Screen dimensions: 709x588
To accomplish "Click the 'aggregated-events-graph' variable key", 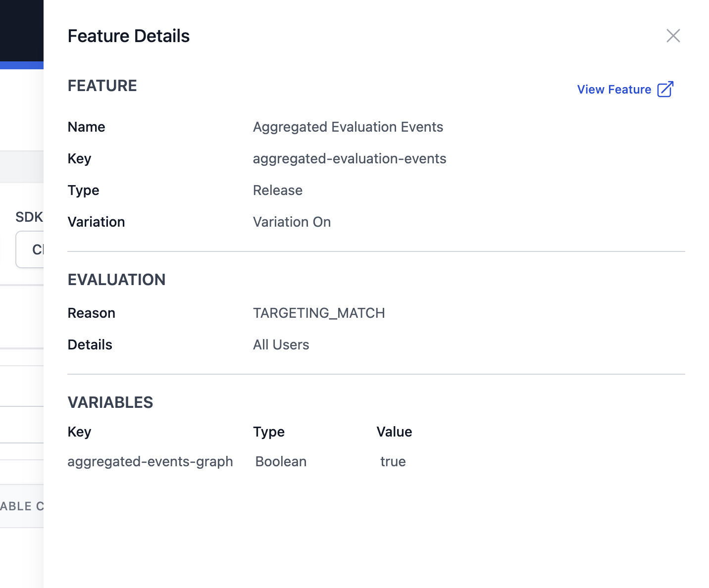I will point(150,462).
